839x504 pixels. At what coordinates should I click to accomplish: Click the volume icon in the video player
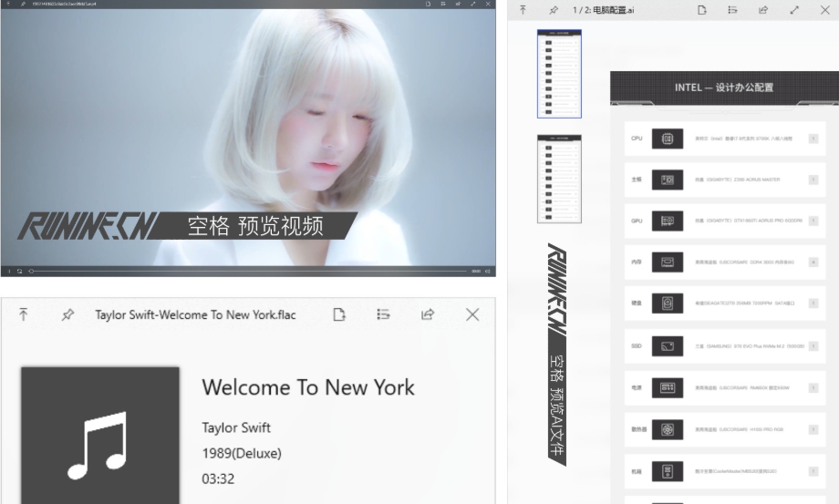pos(487,271)
